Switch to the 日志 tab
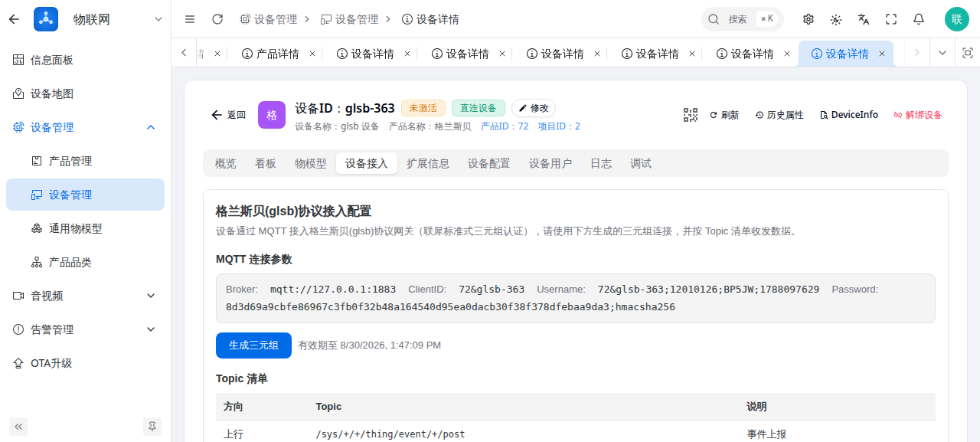 (601, 163)
